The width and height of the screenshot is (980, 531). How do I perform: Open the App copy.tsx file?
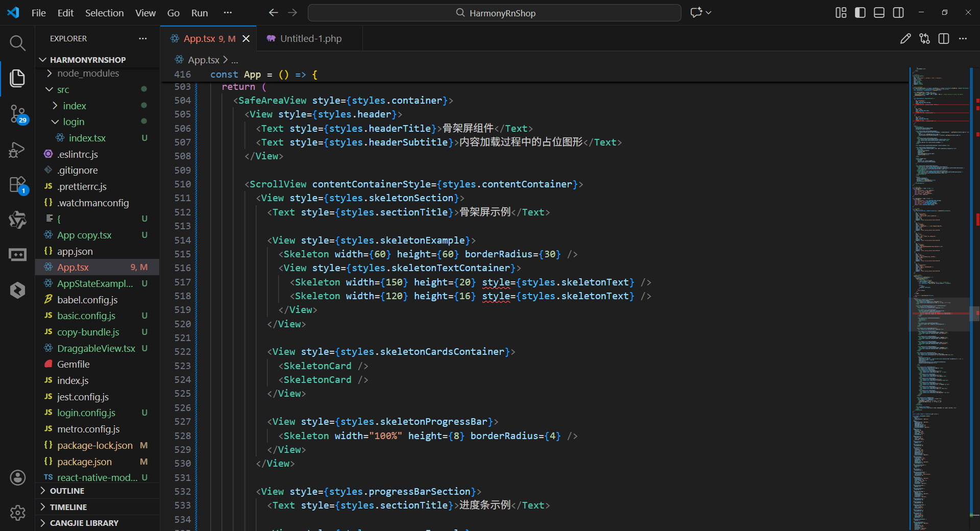click(97, 235)
